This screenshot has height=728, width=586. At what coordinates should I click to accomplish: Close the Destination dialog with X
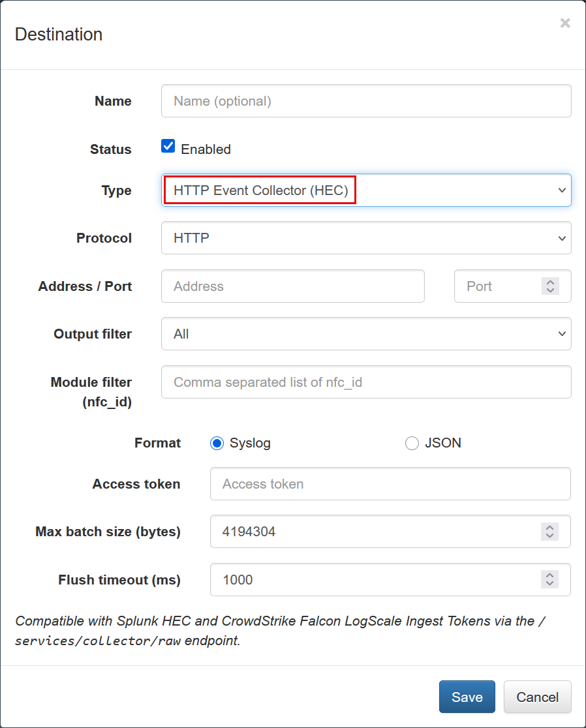tap(565, 23)
